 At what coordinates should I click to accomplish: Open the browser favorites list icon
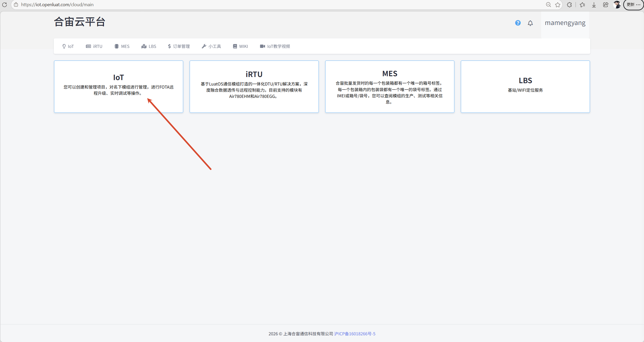[582, 5]
